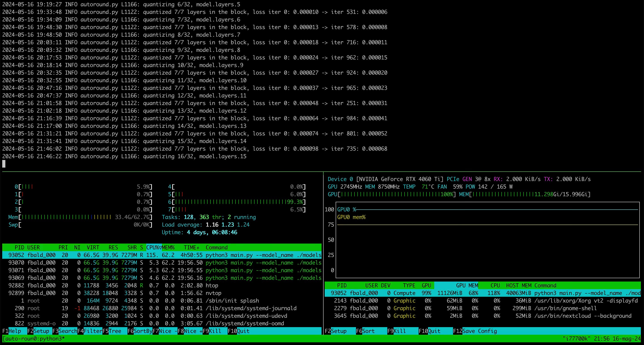644x345 pixels.
Task: Select nvtop gnome-shell process row
Action: coord(483,308)
